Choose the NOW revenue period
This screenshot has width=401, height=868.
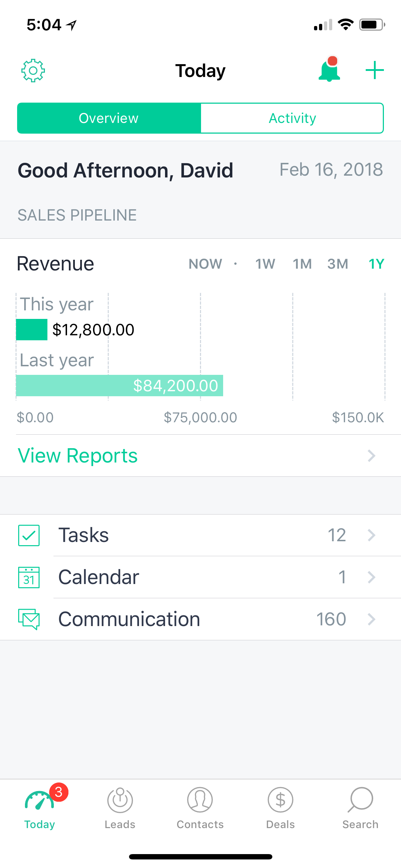pyautogui.click(x=205, y=264)
